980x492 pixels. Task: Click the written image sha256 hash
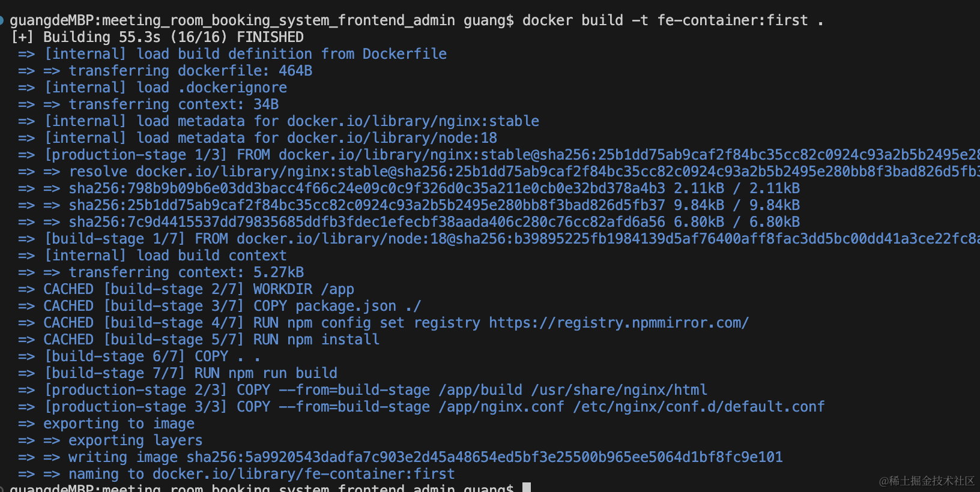[x=484, y=457]
